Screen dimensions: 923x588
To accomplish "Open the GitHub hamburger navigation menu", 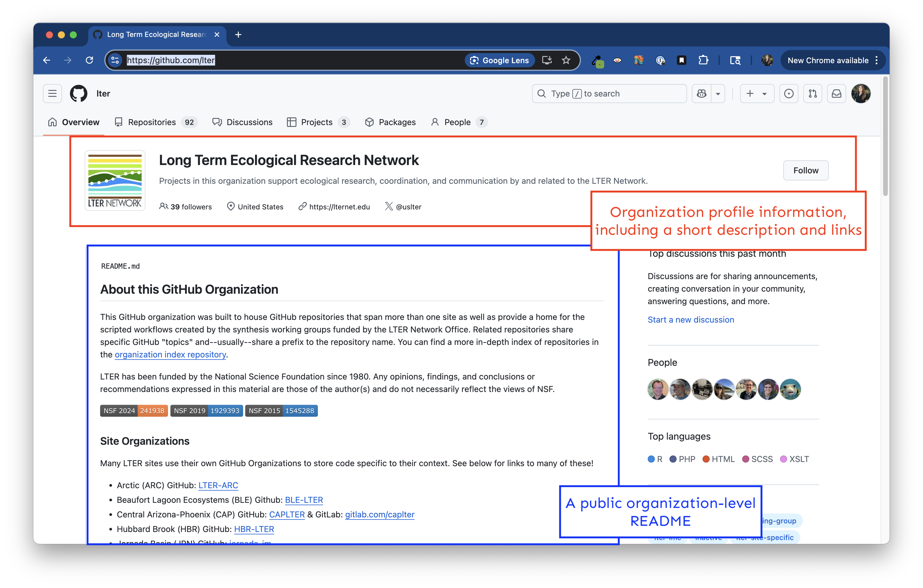I will 52,94.
